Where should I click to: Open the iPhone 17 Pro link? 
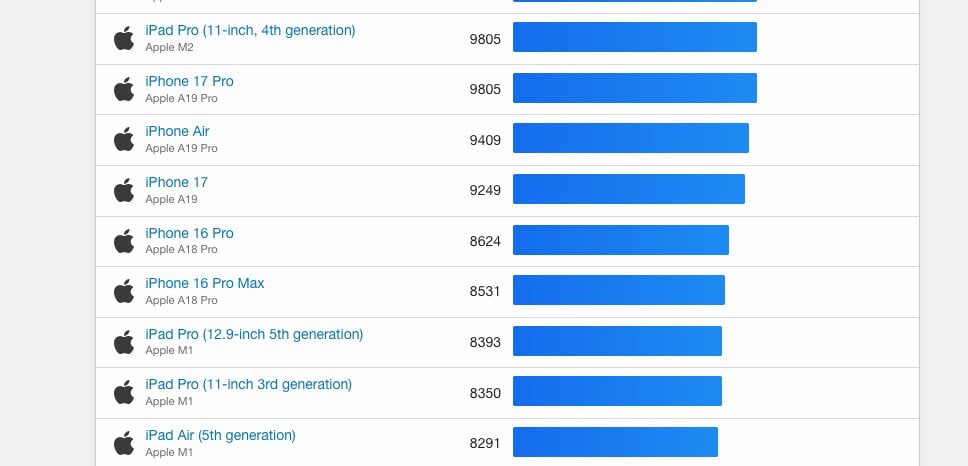(x=189, y=81)
